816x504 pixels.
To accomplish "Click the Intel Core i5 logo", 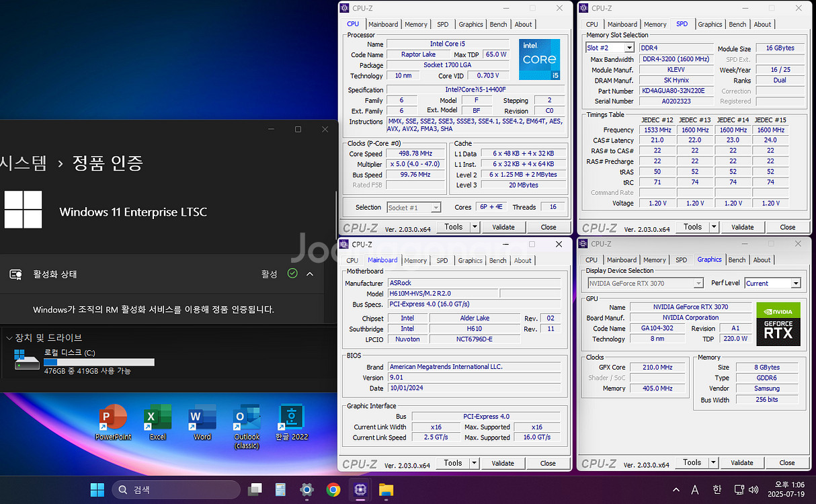I will point(540,59).
